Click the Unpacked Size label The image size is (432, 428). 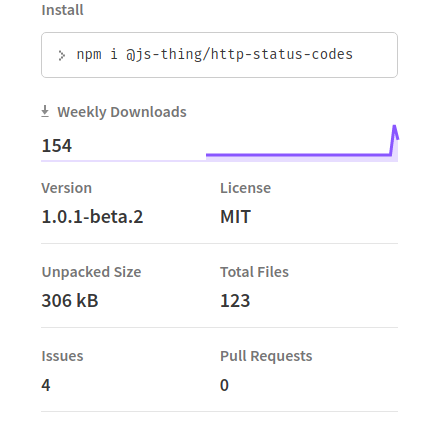(91, 272)
